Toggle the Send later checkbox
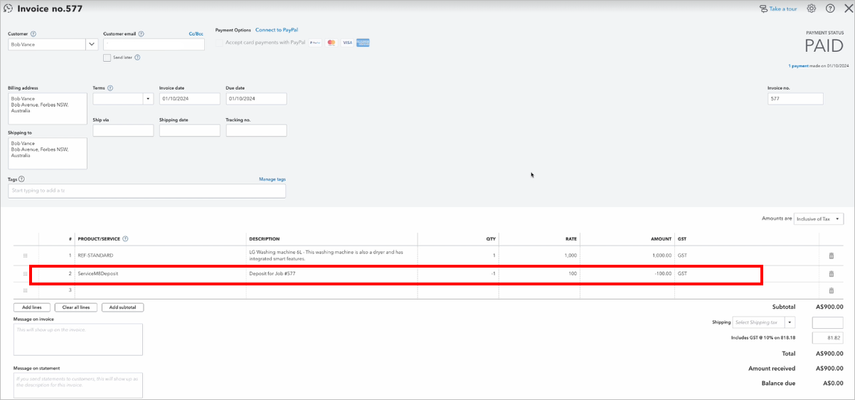The width and height of the screenshot is (855, 400). (x=107, y=57)
